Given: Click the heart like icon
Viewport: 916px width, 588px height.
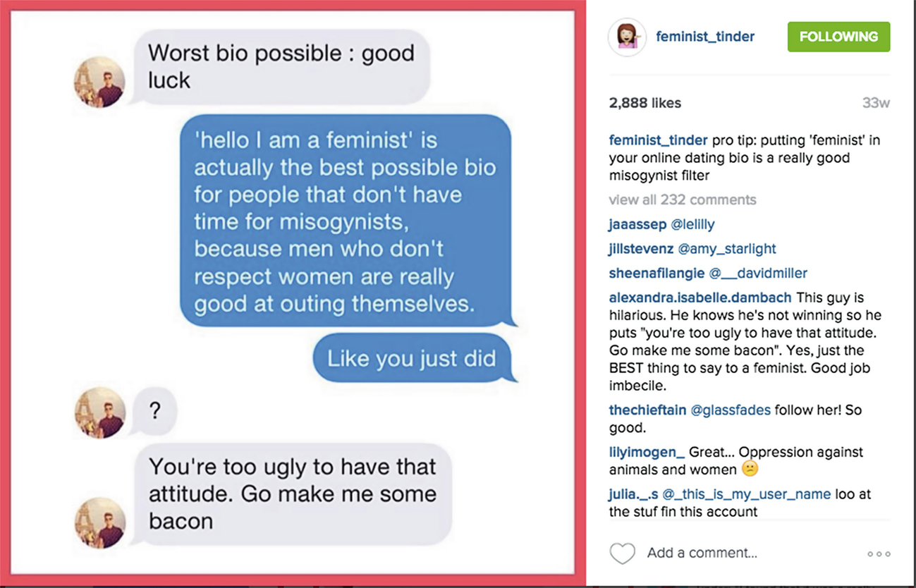Looking at the screenshot, I should click(x=622, y=553).
